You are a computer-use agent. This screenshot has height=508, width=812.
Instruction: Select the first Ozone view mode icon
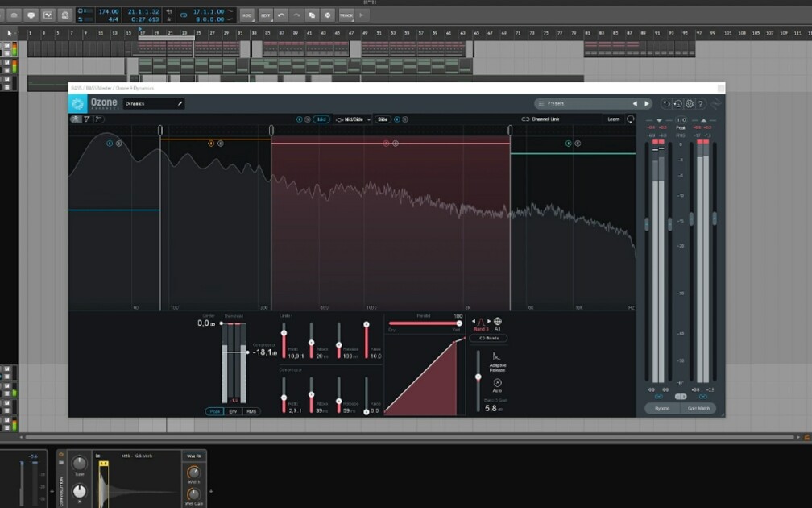pyautogui.click(x=76, y=119)
